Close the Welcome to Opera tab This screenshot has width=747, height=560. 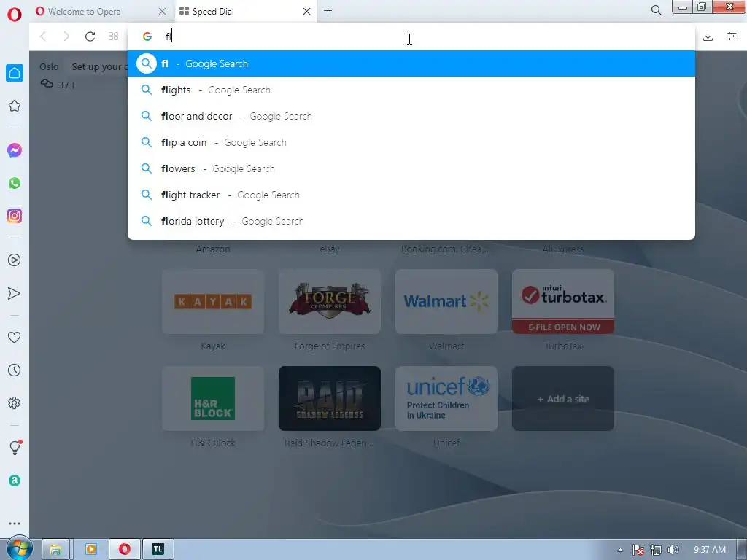[162, 11]
